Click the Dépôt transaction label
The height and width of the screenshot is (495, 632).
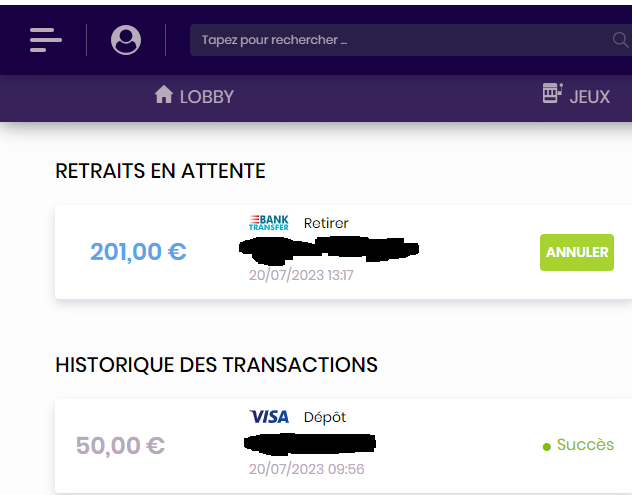(325, 417)
